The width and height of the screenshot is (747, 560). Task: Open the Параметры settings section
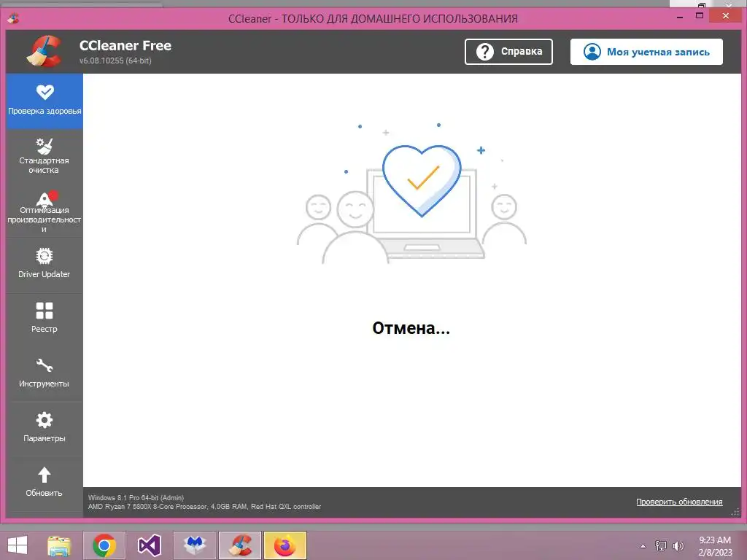point(44,427)
